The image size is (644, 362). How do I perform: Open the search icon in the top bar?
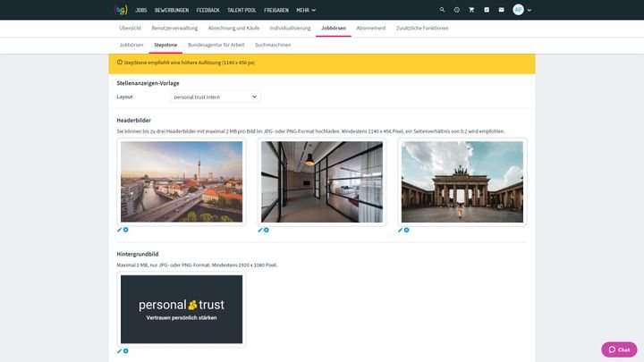(x=442, y=10)
